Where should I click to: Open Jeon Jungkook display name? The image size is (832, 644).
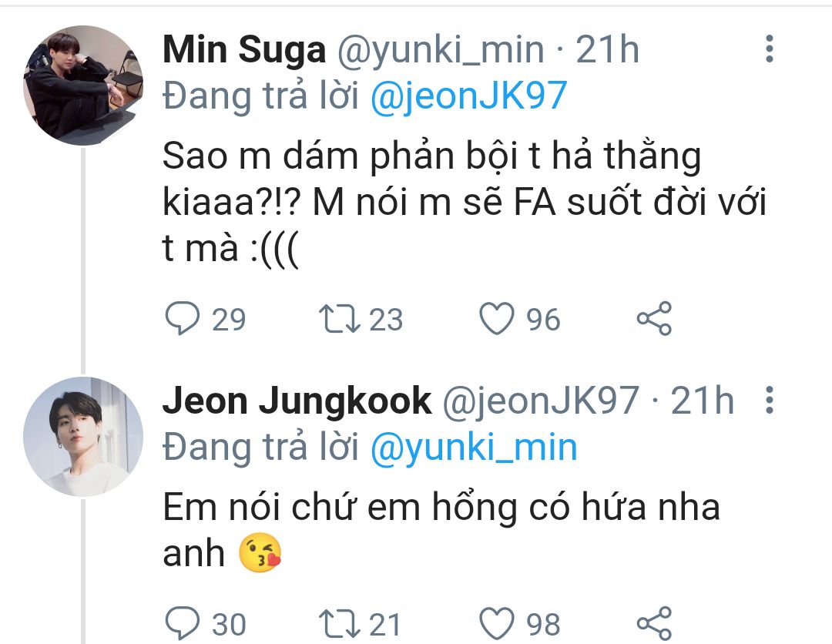tap(297, 401)
